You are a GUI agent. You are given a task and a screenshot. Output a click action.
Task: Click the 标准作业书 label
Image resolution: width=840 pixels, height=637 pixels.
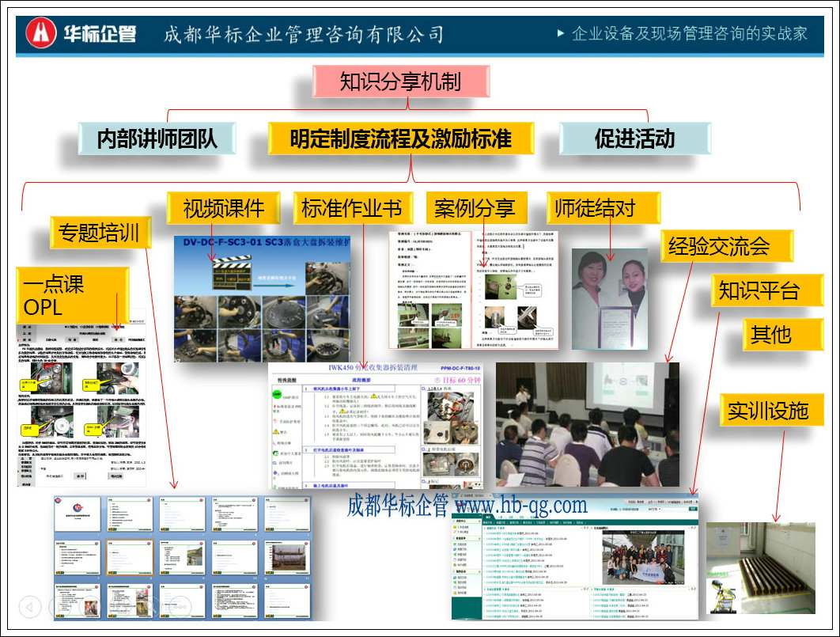[x=352, y=209]
